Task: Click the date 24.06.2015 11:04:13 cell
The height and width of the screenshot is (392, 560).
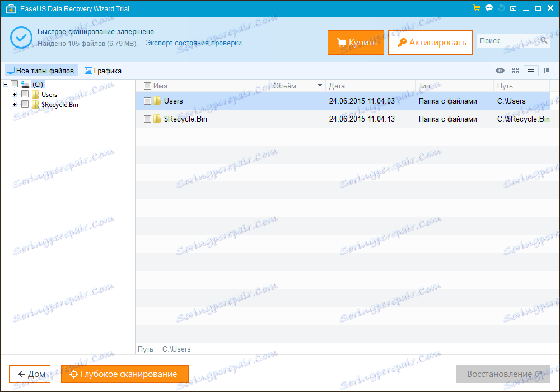Action: [x=362, y=119]
